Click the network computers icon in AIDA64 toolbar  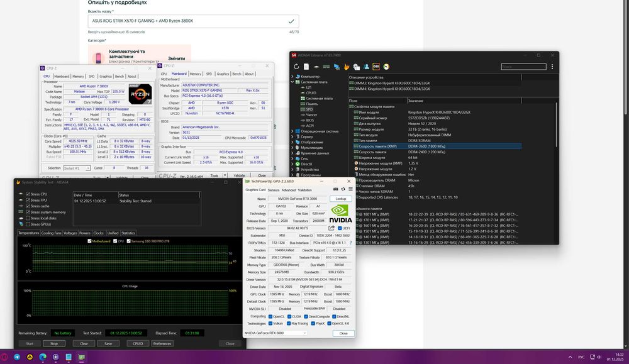coord(337,67)
